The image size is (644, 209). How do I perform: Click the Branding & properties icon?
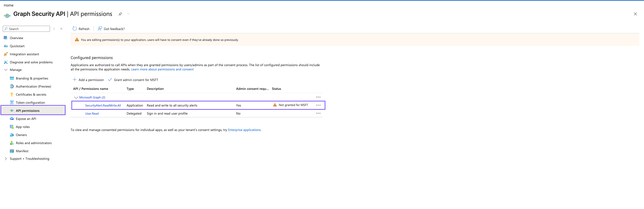12,78
